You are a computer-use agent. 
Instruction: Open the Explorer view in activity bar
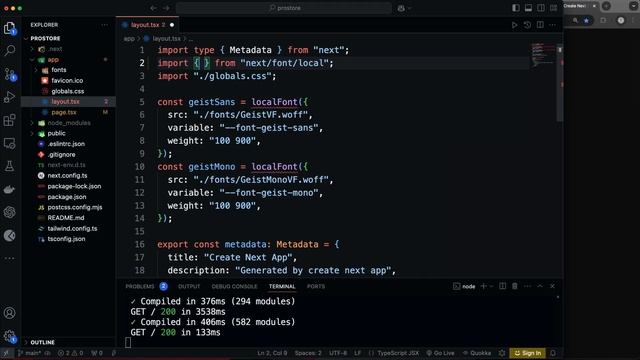pyautogui.click(x=9, y=28)
